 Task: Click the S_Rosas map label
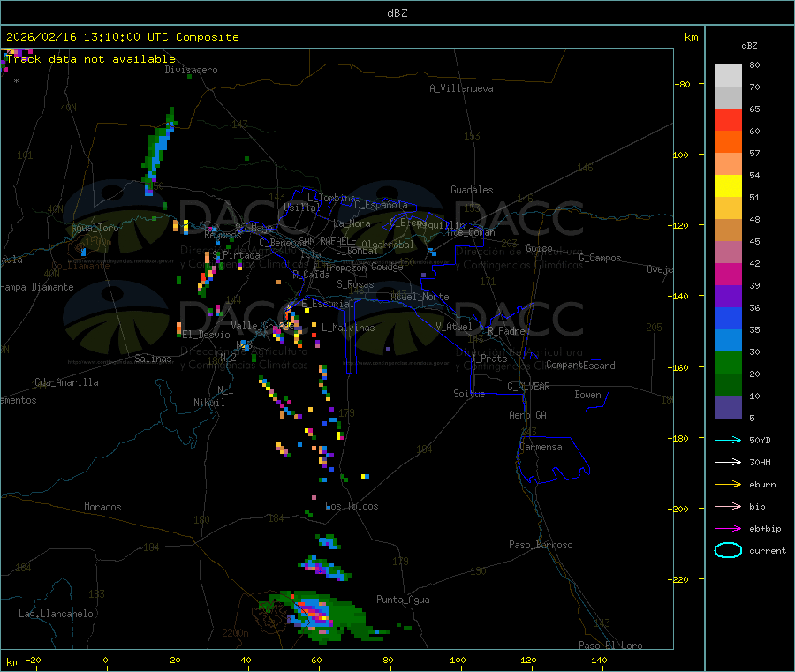coord(355,284)
